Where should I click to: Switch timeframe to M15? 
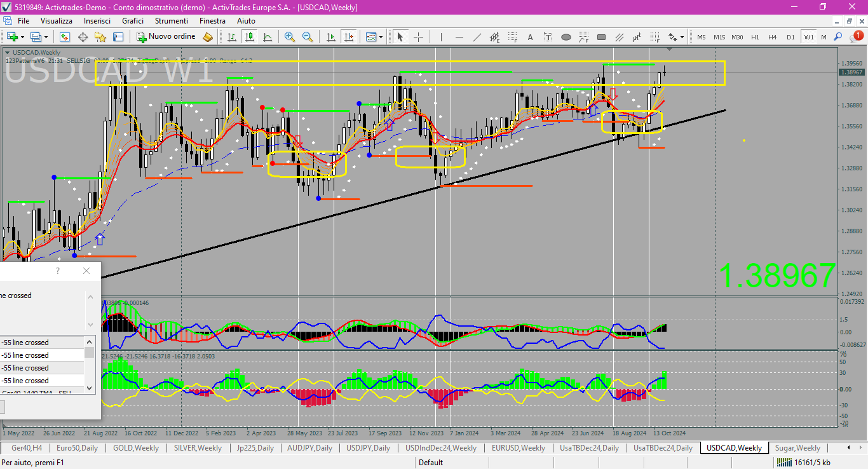(719, 37)
